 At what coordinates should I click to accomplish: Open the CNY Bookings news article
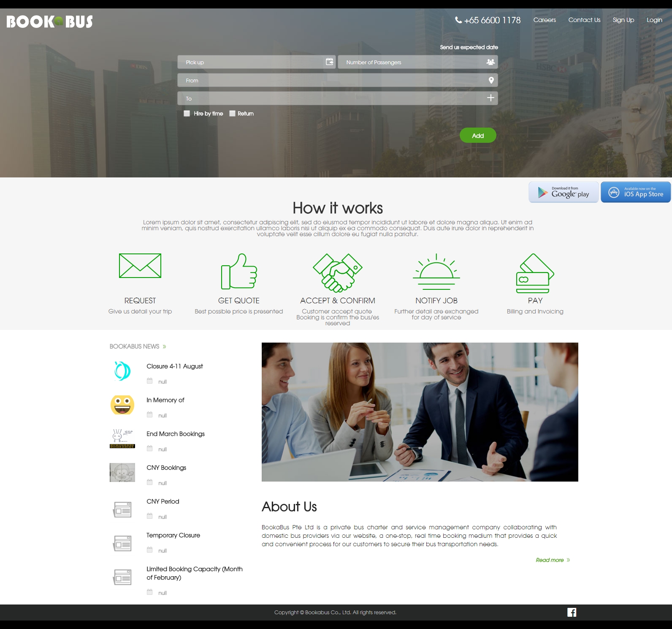pos(166,468)
